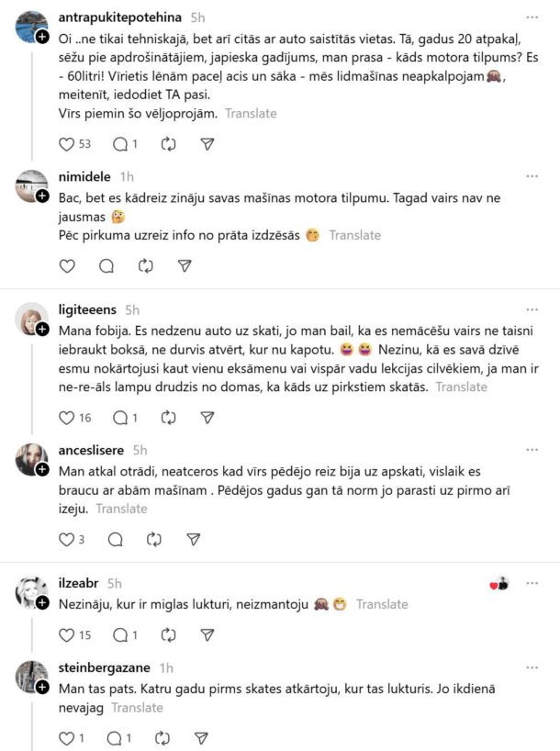560x751 pixels.
Task: Share ancesliesere's comment via paper plane icon
Action: pos(193,539)
